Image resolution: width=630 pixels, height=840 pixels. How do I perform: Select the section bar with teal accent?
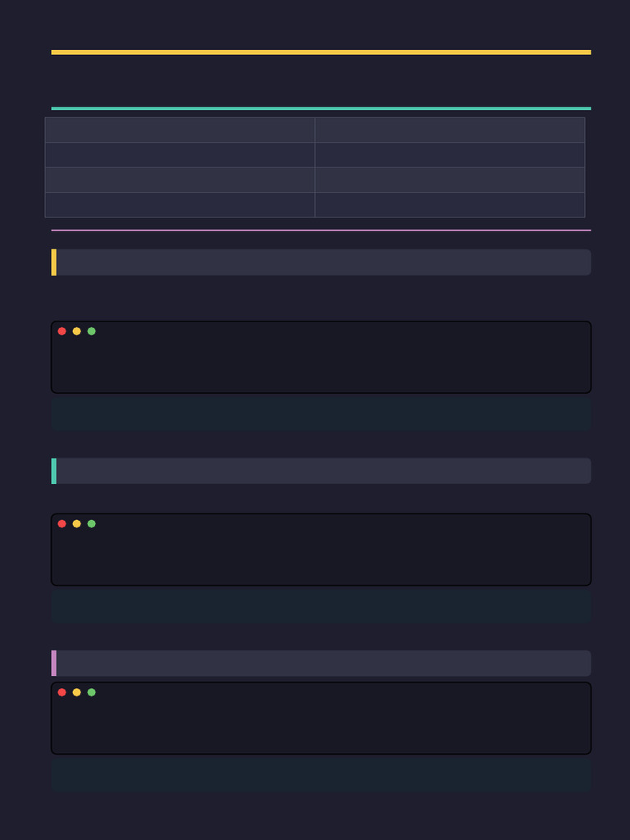321,471
